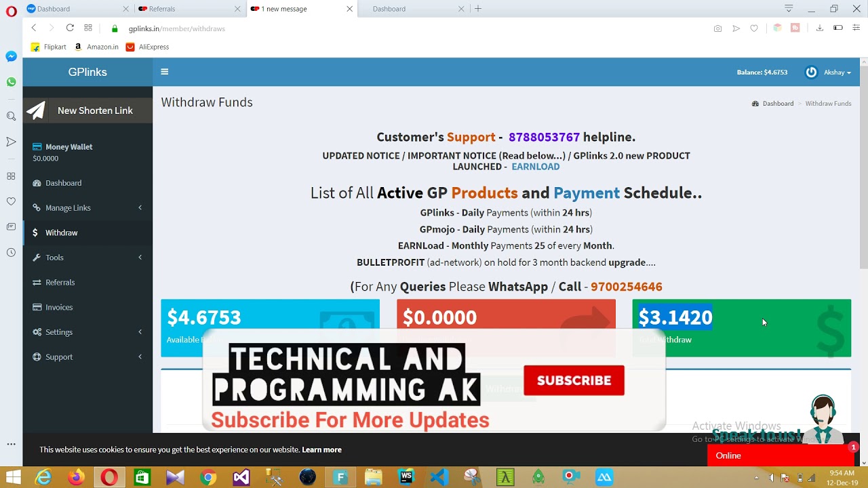Go back to previous page
The height and width of the screenshot is (488, 868).
coord(34,28)
